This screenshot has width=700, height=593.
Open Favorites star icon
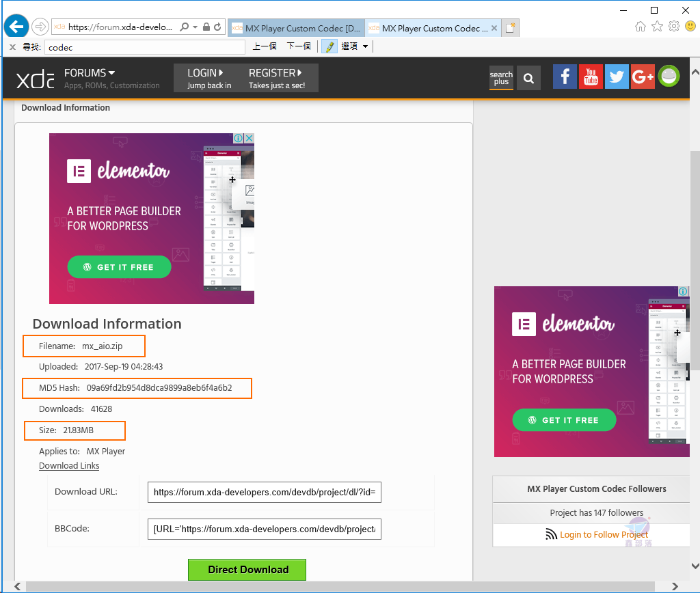click(x=657, y=27)
